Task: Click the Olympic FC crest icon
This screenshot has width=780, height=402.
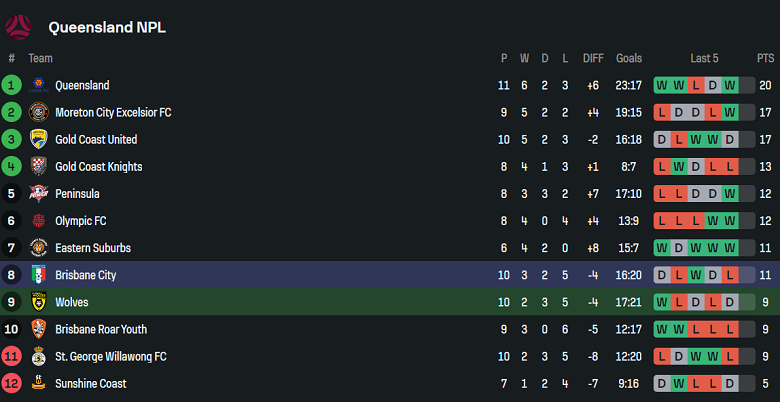Action: pos(39,221)
